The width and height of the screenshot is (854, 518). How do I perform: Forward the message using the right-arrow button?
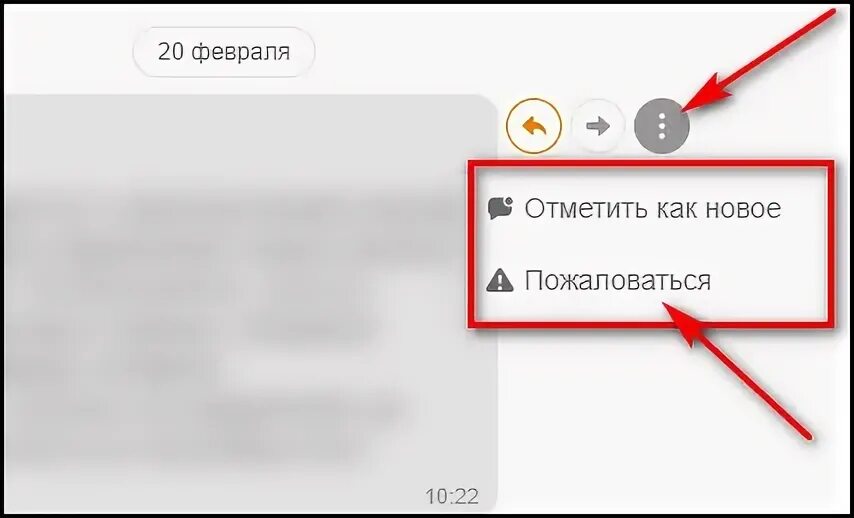[x=597, y=126]
